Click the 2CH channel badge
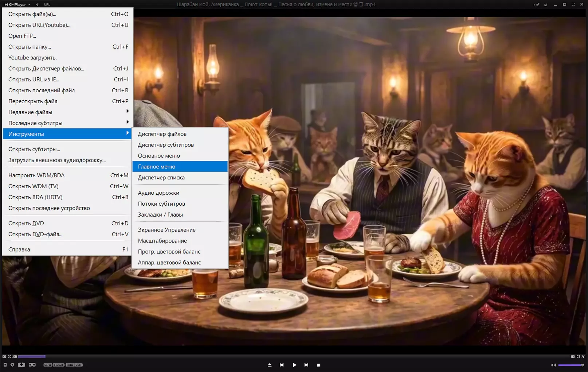 79,365
